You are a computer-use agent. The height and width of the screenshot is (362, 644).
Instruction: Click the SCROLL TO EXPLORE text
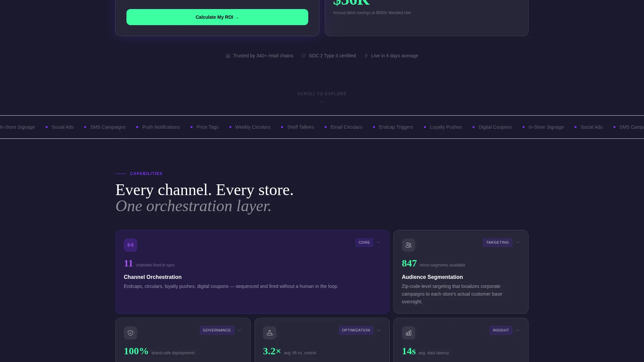pos(322,94)
